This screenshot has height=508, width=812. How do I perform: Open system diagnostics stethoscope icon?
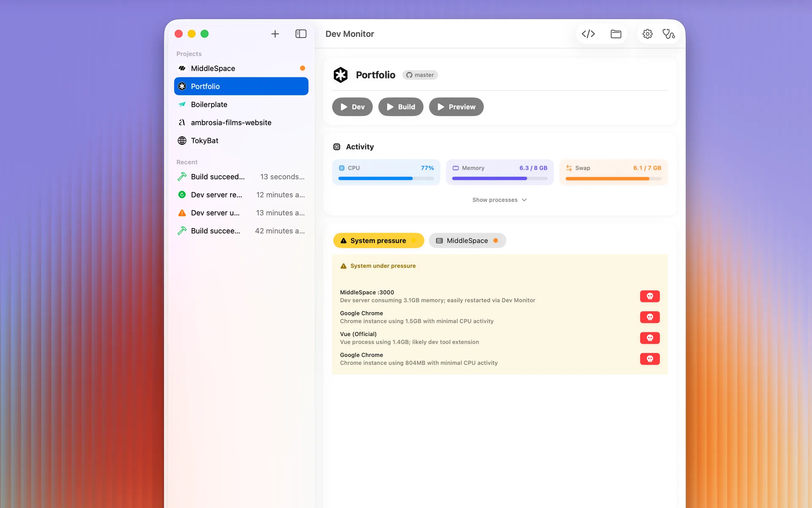[x=669, y=34]
